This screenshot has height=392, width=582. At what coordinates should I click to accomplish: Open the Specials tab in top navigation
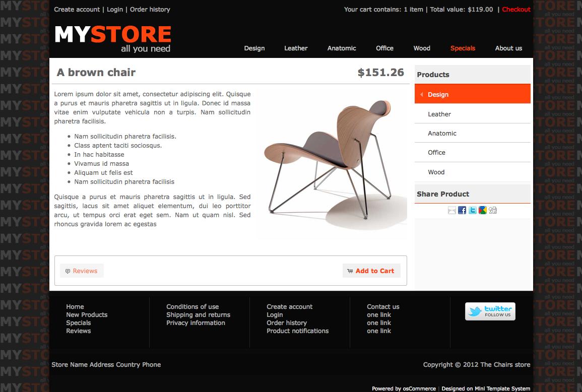(x=463, y=48)
